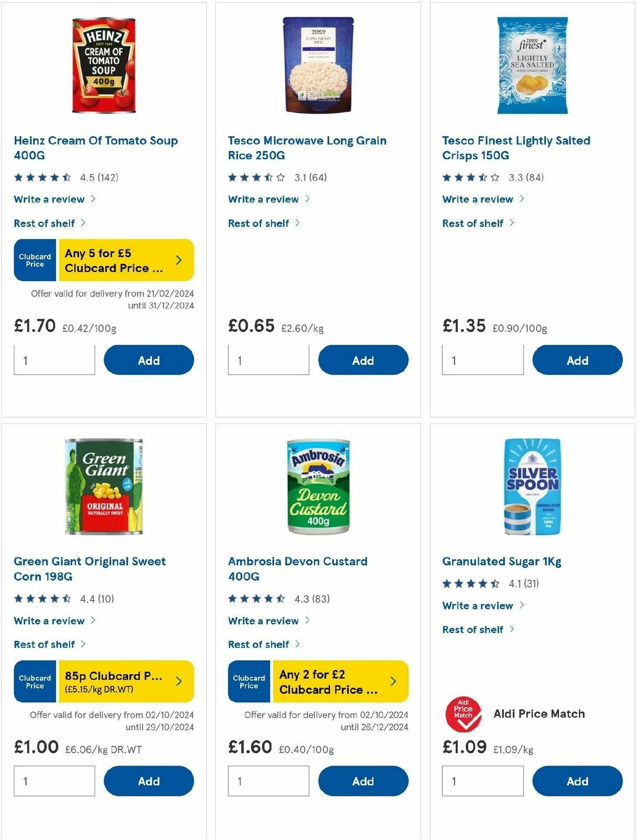The height and width of the screenshot is (840, 638).
Task: Open Rest of shelf for Tesco Finest crisps
Action: (473, 223)
